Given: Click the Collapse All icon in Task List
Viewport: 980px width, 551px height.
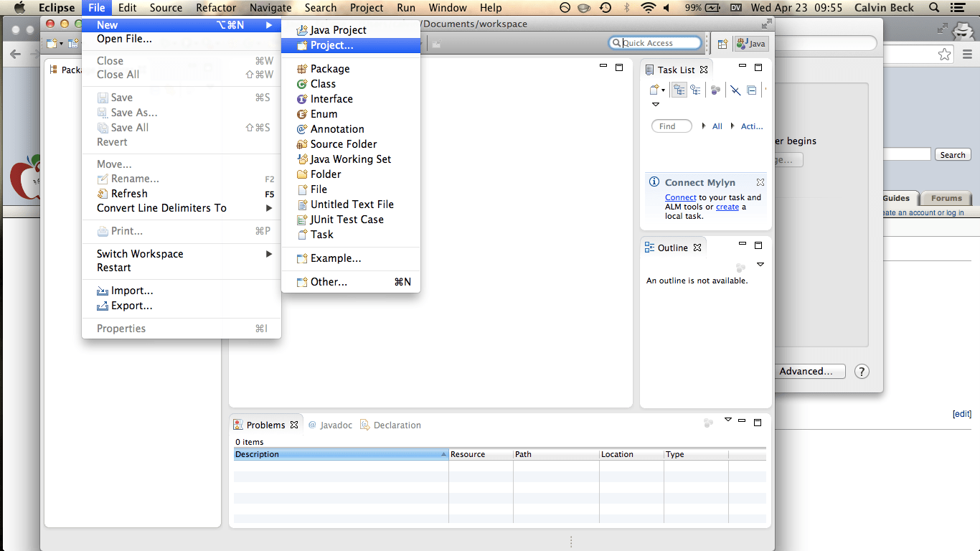Looking at the screenshot, I should point(751,90).
